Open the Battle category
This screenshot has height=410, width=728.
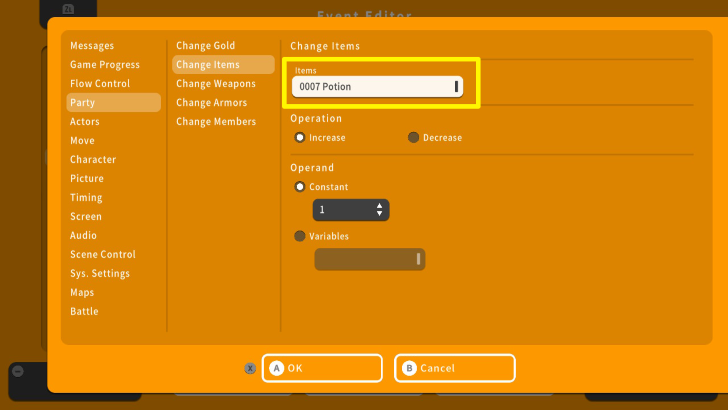pyautogui.click(x=84, y=312)
